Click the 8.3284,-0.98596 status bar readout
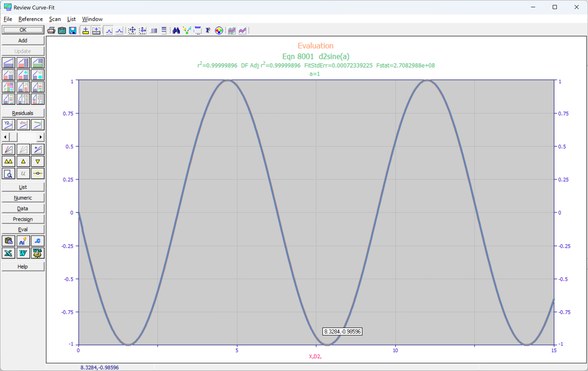The image size is (588, 371). pyautogui.click(x=99, y=368)
